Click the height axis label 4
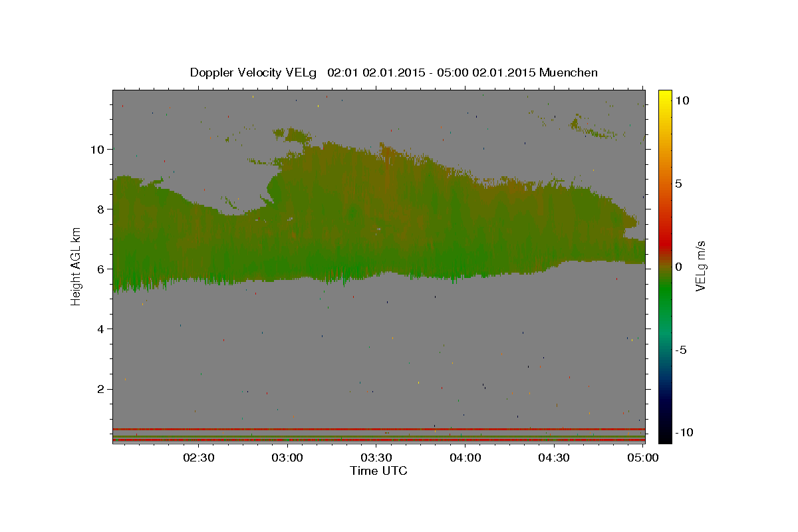 coord(102,329)
